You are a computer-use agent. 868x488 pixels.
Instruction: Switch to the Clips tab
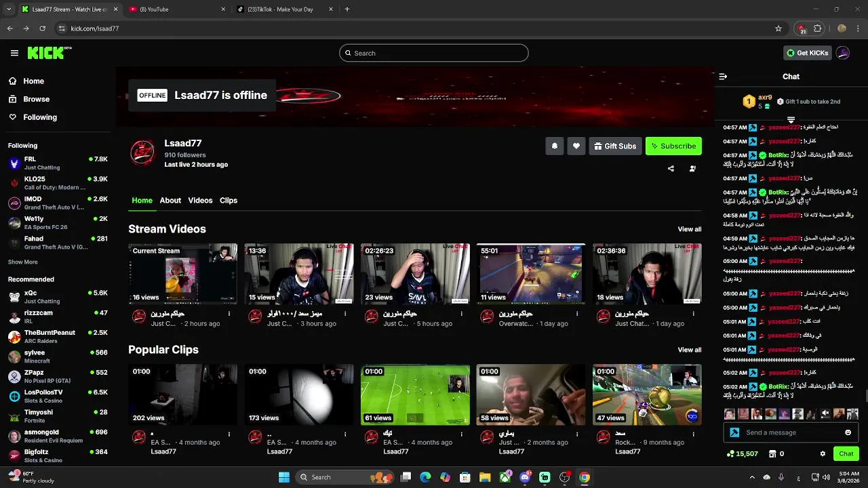[229, 201]
